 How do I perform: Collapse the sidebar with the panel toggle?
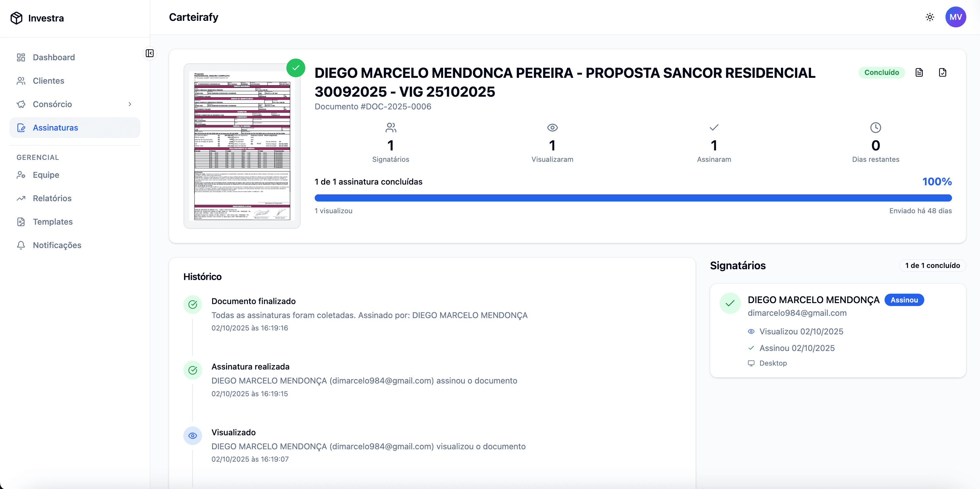pos(150,53)
